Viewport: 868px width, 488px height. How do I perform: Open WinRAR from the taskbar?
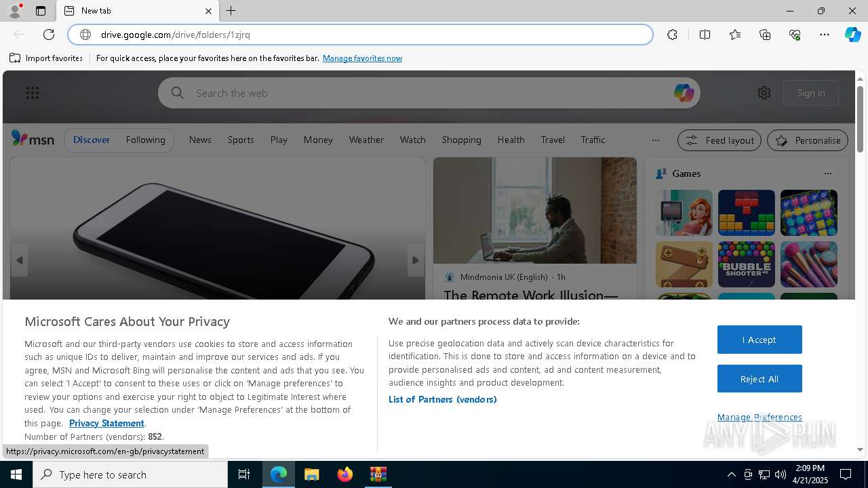click(x=378, y=474)
